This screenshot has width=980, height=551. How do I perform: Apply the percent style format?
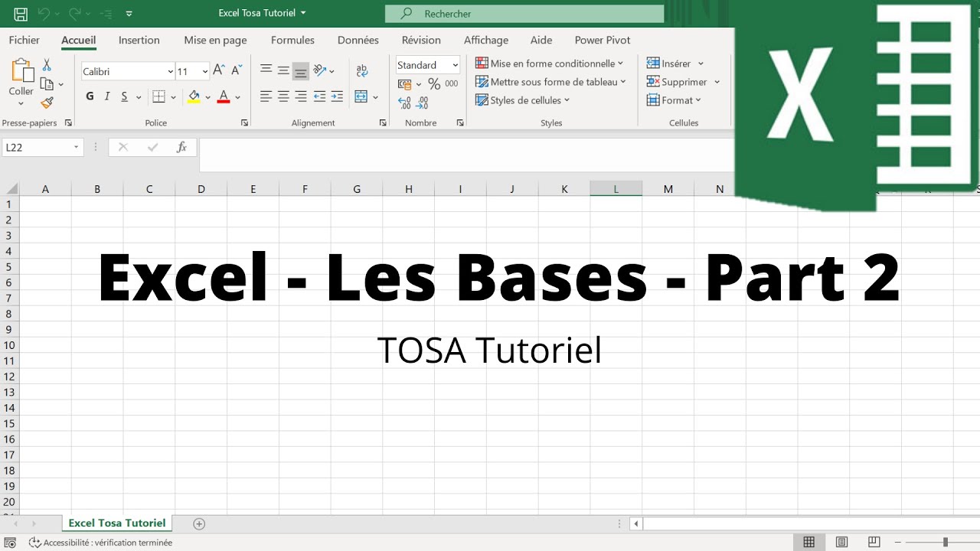(x=433, y=84)
